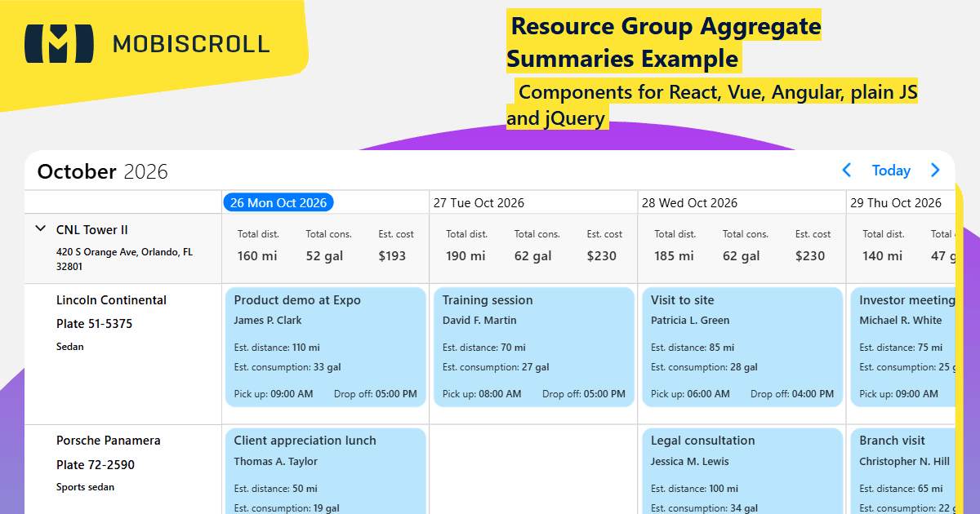Click 190 mi total distance on Tuesday
The height and width of the screenshot is (514, 980).
465,255
